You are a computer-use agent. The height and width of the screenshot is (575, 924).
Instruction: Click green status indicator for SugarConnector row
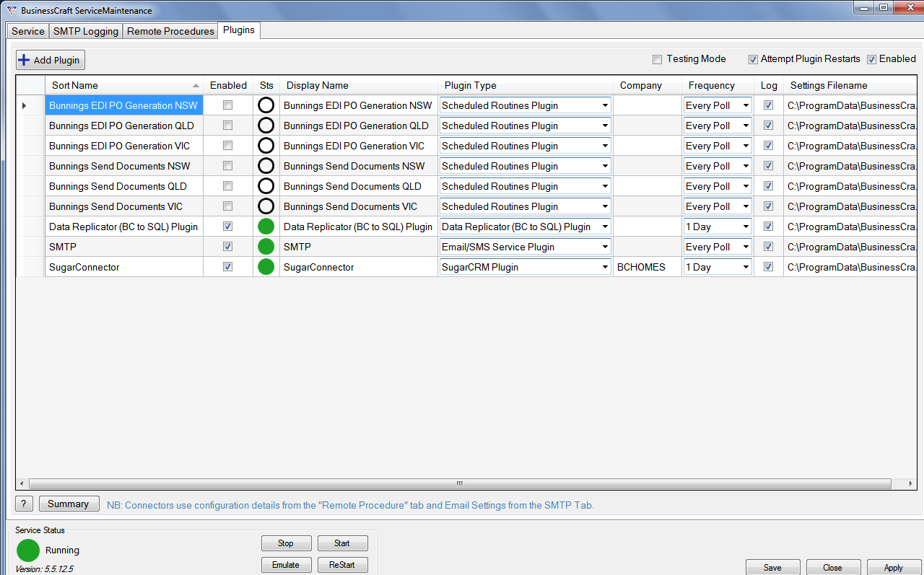pyautogui.click(x=266, y=267)
